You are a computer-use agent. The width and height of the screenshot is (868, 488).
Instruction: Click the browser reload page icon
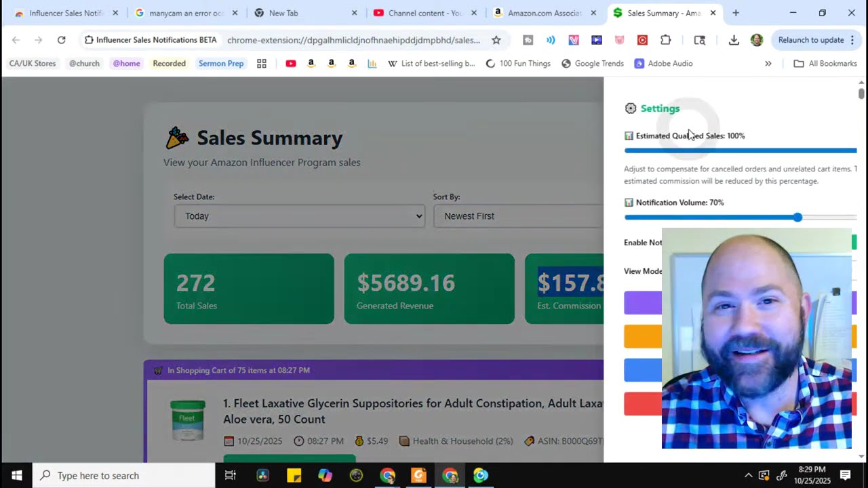pyautogui.click(x=61, y=40)
